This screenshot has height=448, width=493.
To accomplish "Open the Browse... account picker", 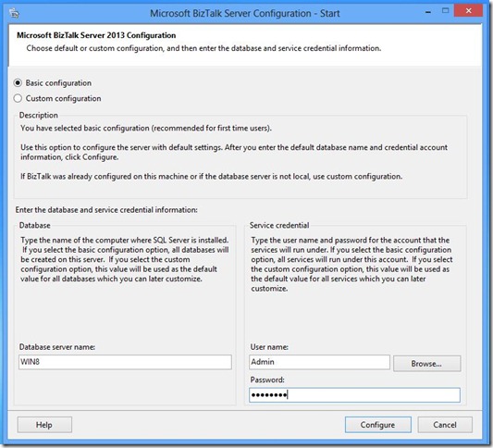I will (427, 364).
